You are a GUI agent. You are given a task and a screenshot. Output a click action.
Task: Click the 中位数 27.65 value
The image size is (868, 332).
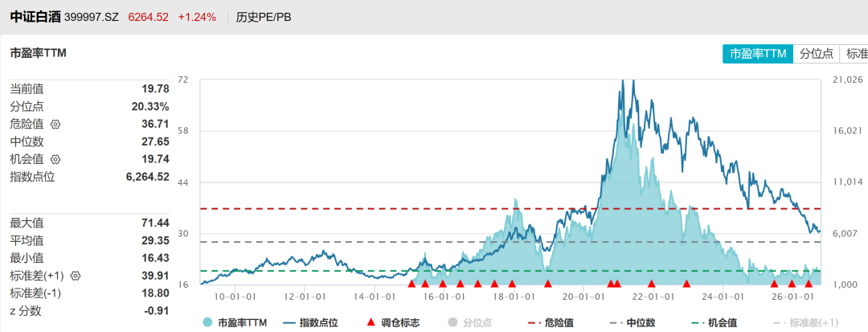155,141
